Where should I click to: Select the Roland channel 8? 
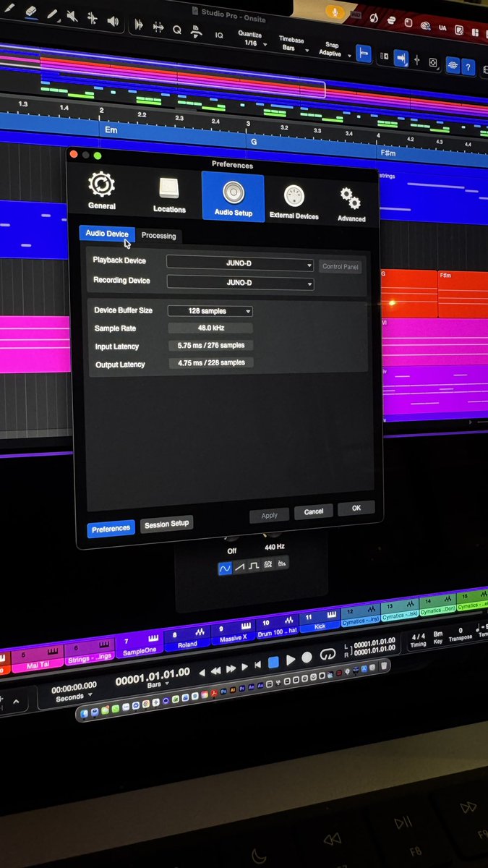coord(187,639)
